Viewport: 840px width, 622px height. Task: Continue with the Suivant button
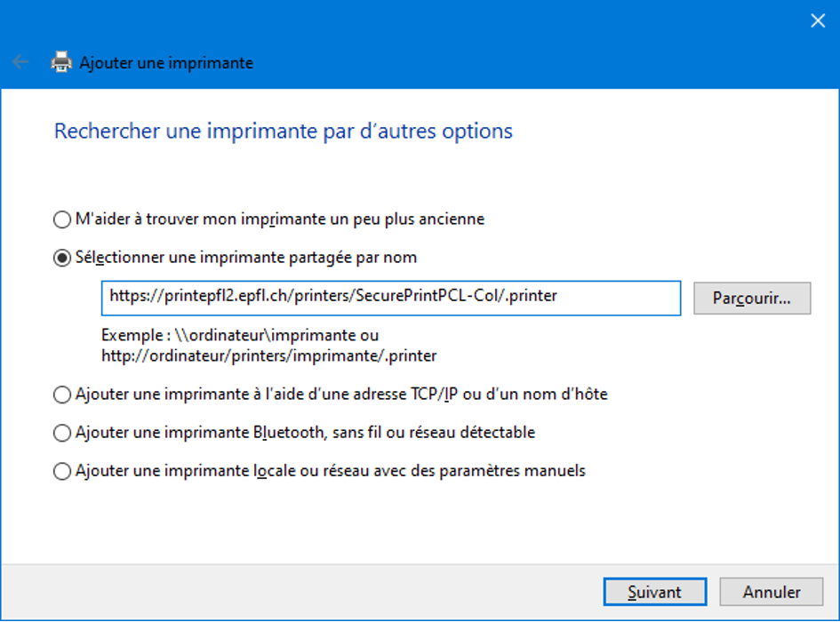pyautogui.click(x=654, y=592)
